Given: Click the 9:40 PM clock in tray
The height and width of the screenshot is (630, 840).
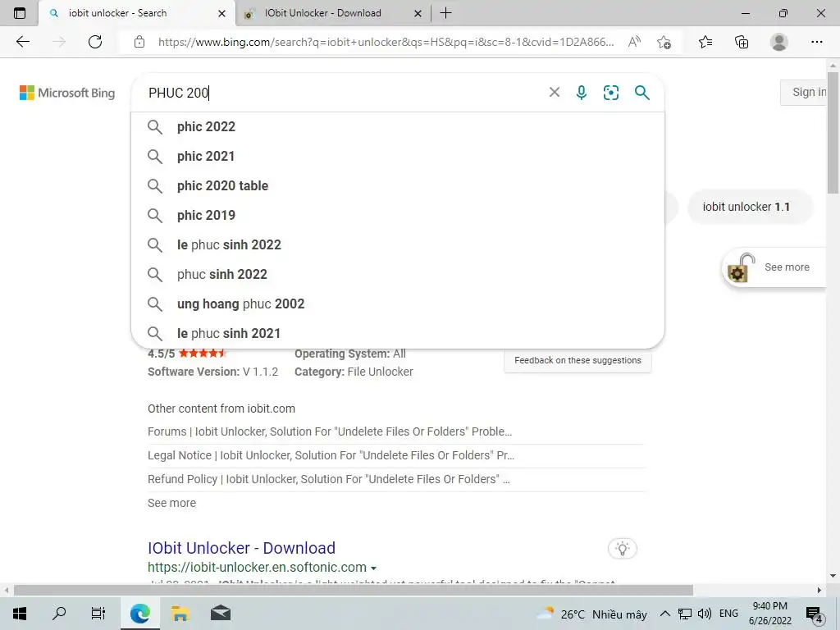Looking at the screenshot, I should [769, 606].
